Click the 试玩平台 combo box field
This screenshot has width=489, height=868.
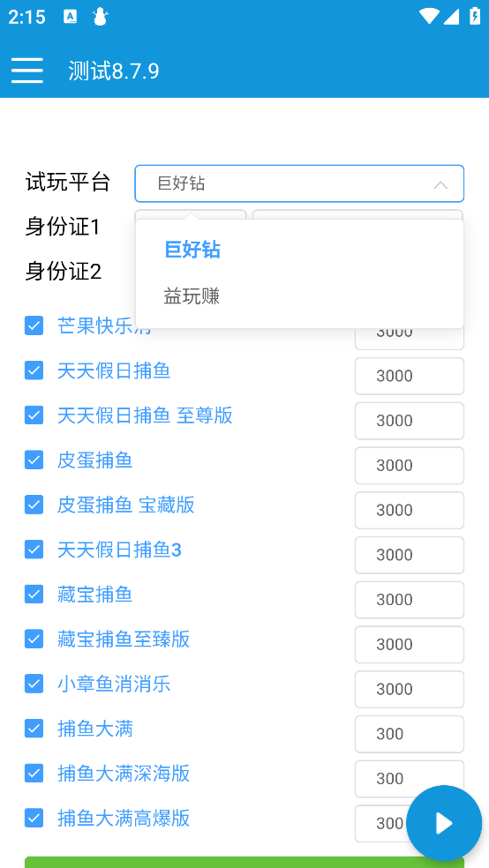click(x=299, y=183)
